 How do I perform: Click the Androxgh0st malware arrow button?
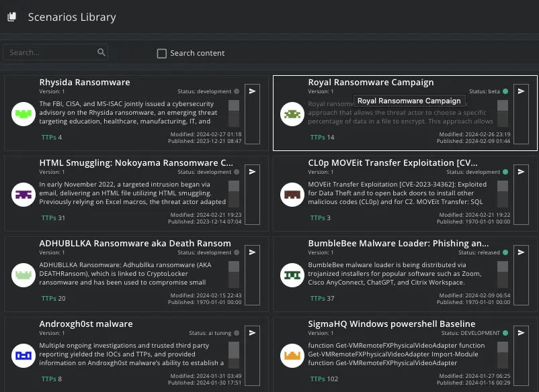pyautogui.click(x=252, y=333)
